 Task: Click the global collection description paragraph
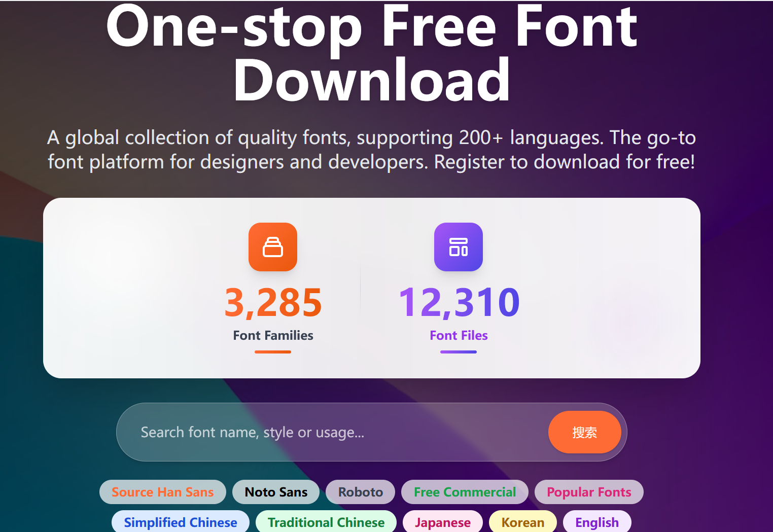tap(371, 150)
